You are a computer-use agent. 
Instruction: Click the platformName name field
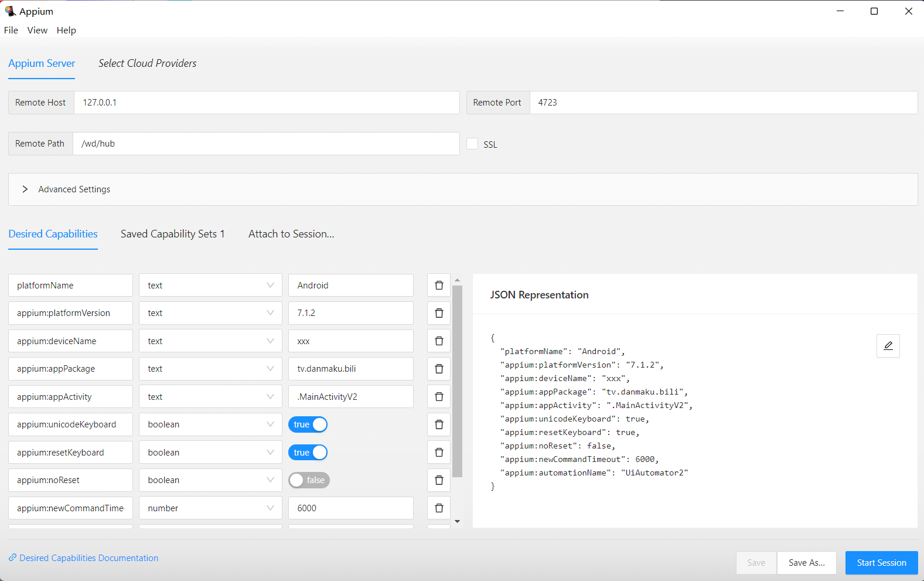pyautogui.click(x=70, y=286)
